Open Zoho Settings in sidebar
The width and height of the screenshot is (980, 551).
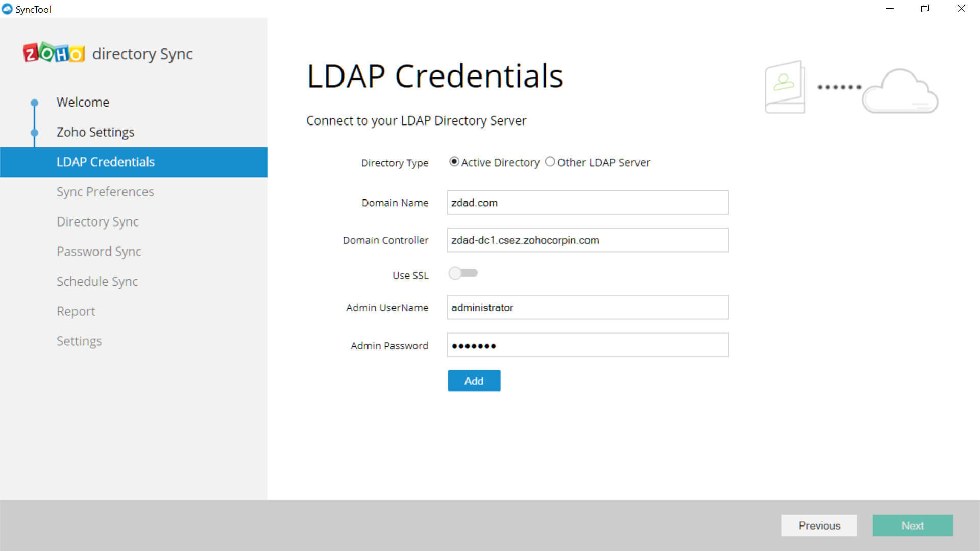coord(95,132)
